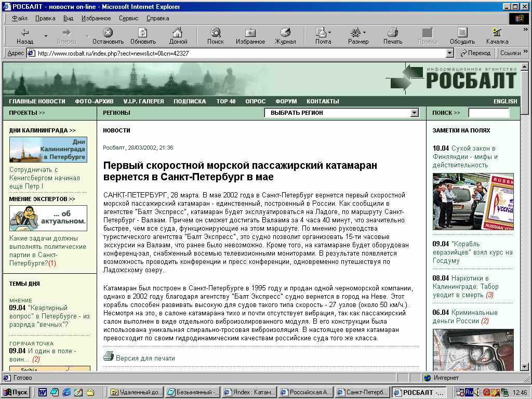Click the page scrollbar up arrow
Viewport: 532px width, 399px height.
coord(525,66)
